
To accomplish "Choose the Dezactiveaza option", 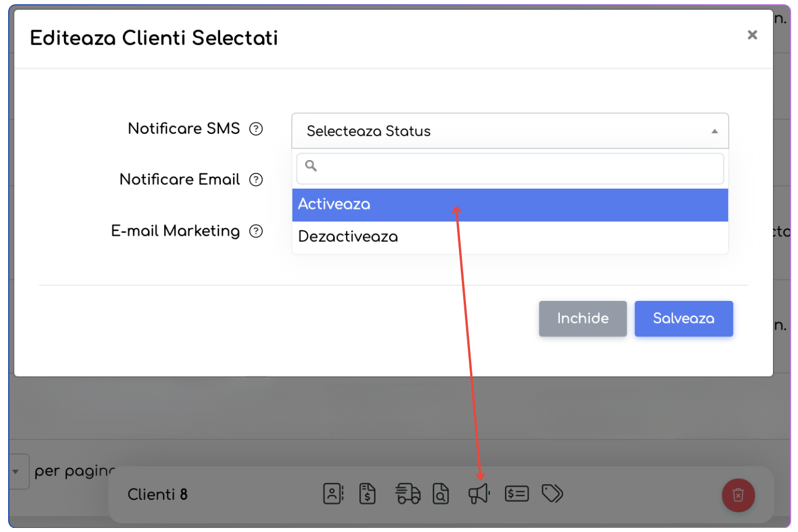I will (510, 237).
